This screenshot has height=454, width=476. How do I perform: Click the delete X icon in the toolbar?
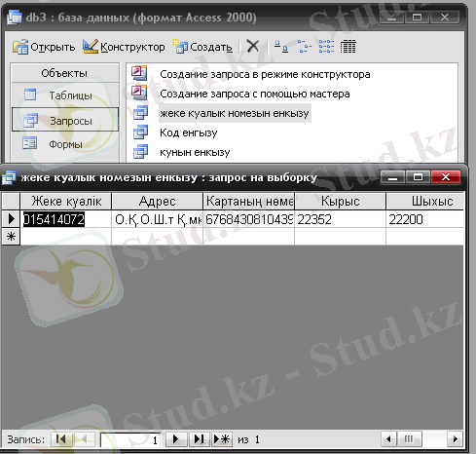point(252,46)
